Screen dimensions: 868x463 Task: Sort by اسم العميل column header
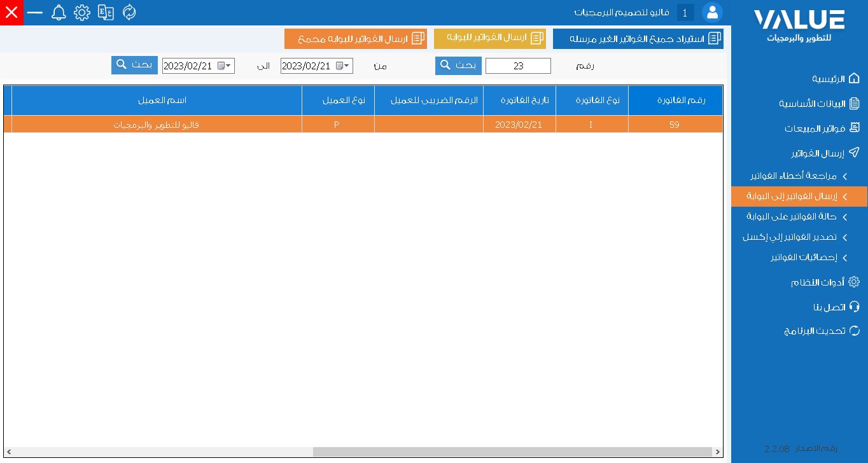coord(157,100)
